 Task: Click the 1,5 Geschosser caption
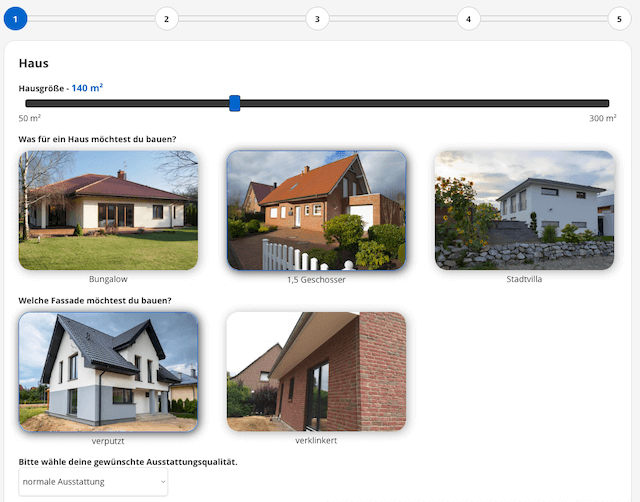316,279
